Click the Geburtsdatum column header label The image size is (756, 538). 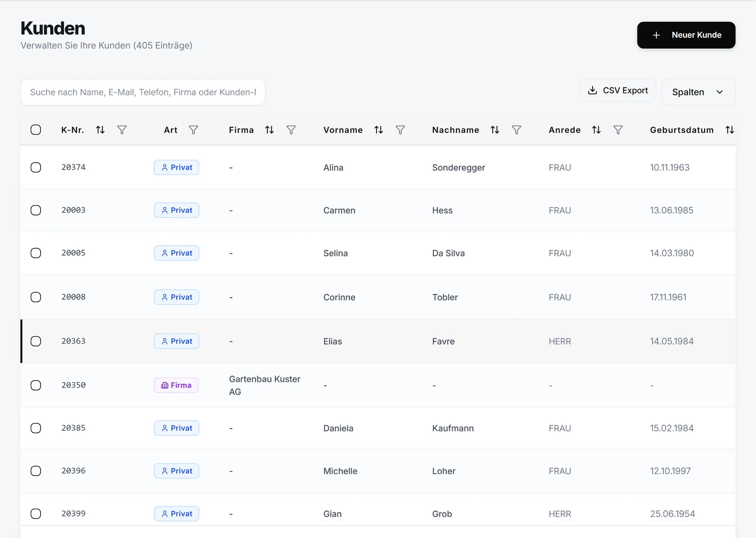click(682, 130)
